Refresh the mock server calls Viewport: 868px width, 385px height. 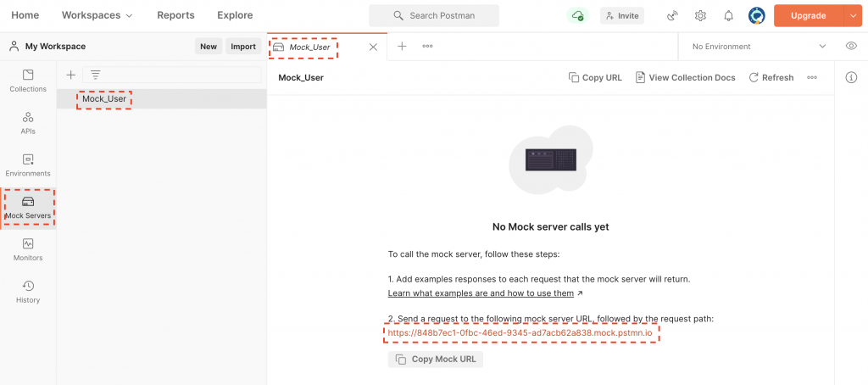[771, 77]
